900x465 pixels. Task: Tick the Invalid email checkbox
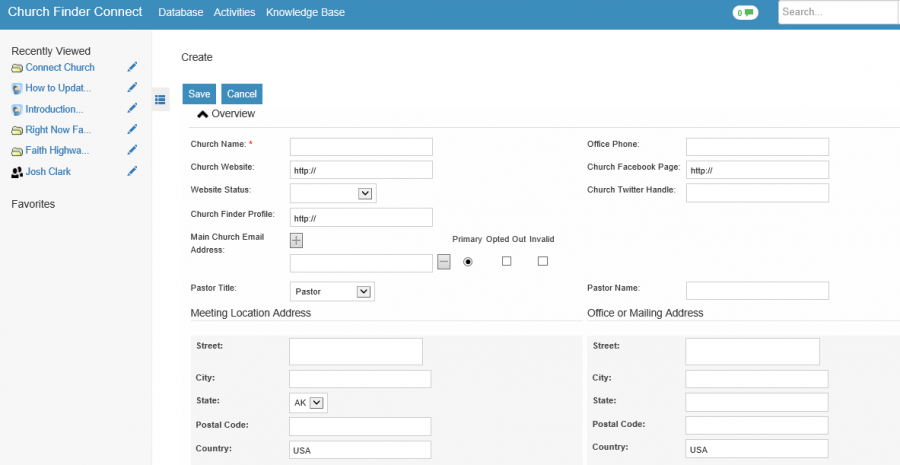coord(542,261)
